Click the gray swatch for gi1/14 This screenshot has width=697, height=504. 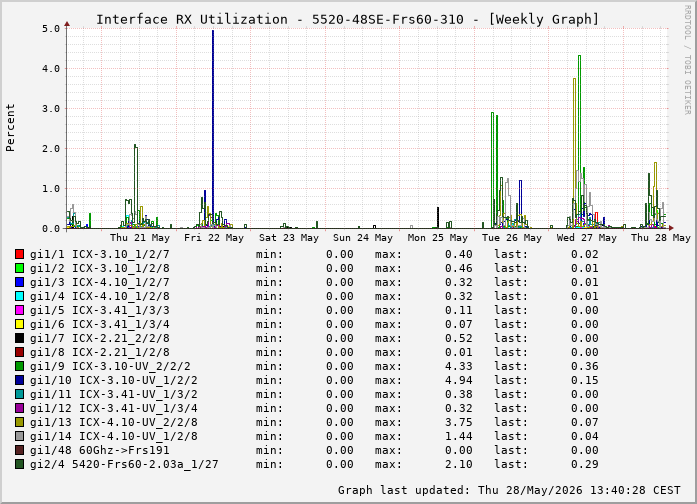pyautogui.click(x=19, y=436)
